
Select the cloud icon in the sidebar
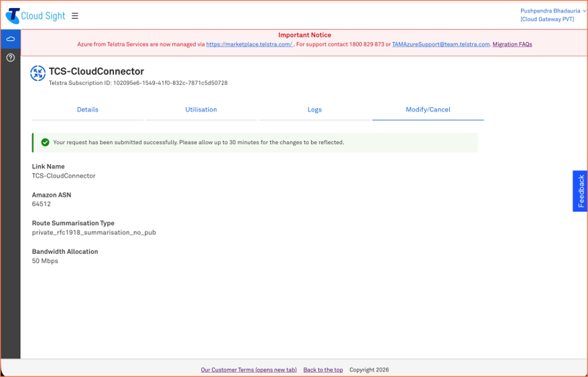coord(11,39)
